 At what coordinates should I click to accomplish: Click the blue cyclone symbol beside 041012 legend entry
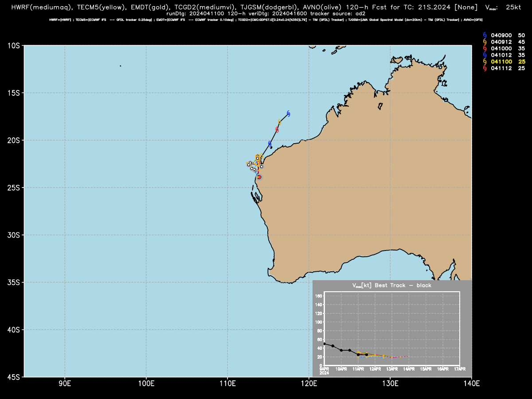485,55
